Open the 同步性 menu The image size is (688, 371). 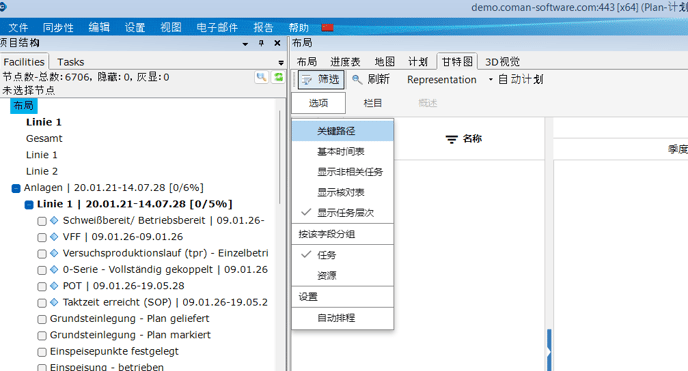click(58, 28)
